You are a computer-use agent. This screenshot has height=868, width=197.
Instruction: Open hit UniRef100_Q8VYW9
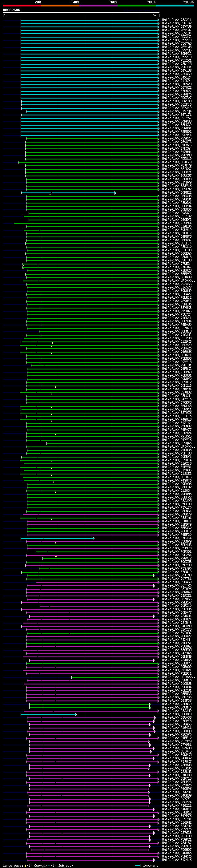(177, 26)
